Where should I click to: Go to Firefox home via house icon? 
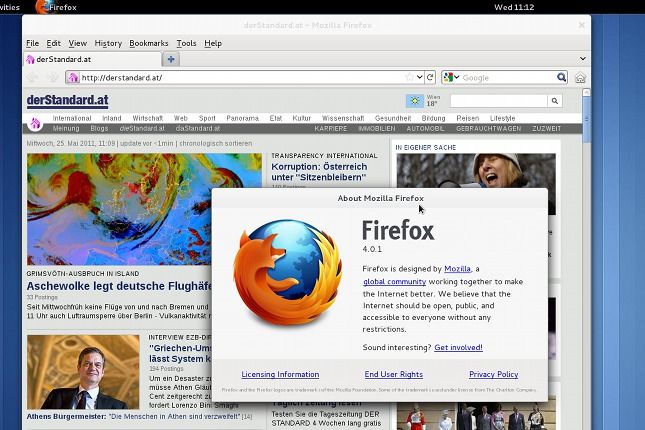pos(580,78)
